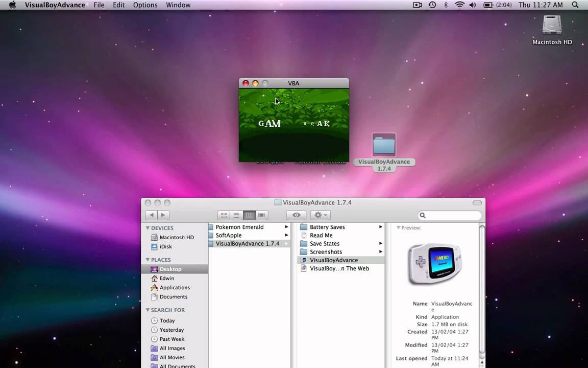Viewport: 588px width, 368px height.
Task: Open the Wi-Fi status menu
Action: point(459,5)
